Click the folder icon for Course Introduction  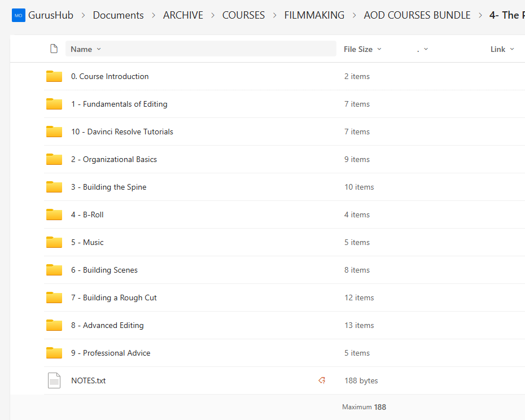click(54, 77)
